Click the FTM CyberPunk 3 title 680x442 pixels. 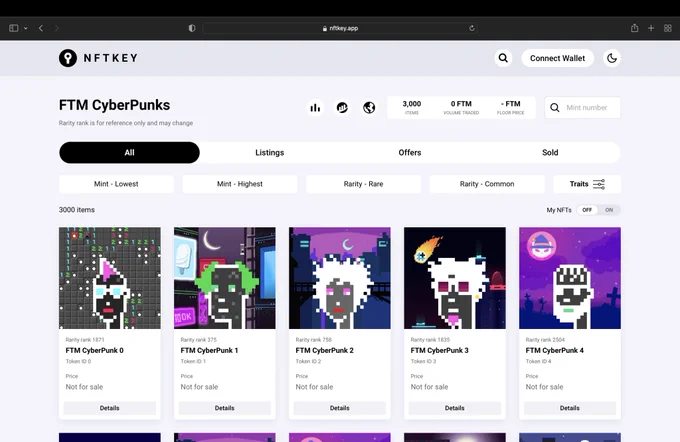440,350
